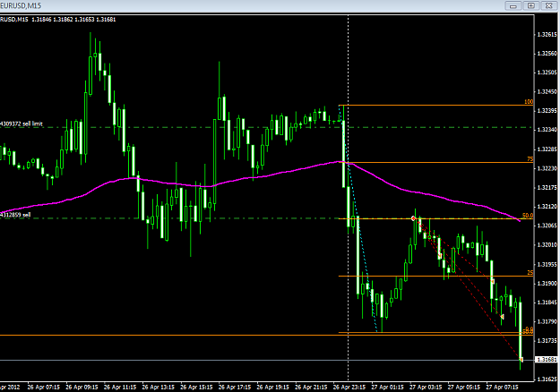This screenshot has height=392, width=560.
Task: Click price axis label 1.32615
Action: click(547, 35)
